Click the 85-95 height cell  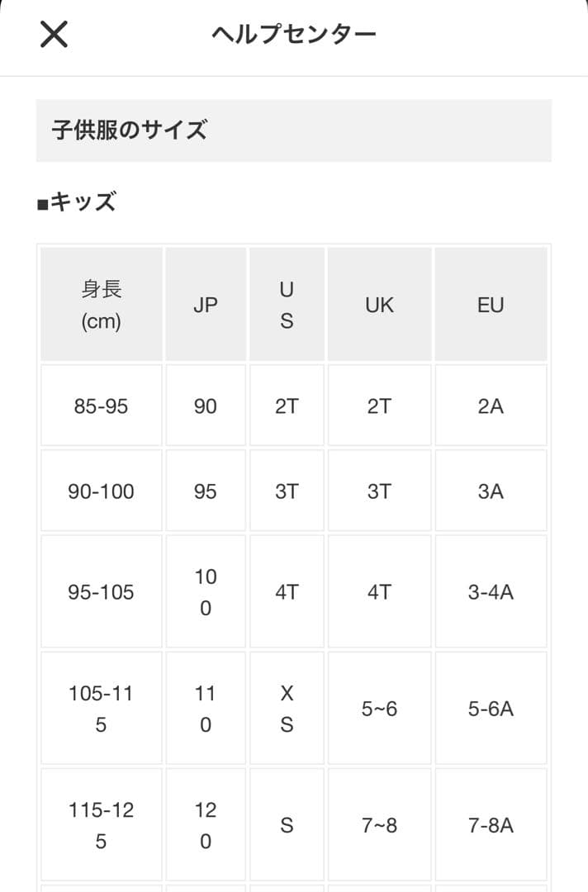pyautogui.click(x=102, y=406)
